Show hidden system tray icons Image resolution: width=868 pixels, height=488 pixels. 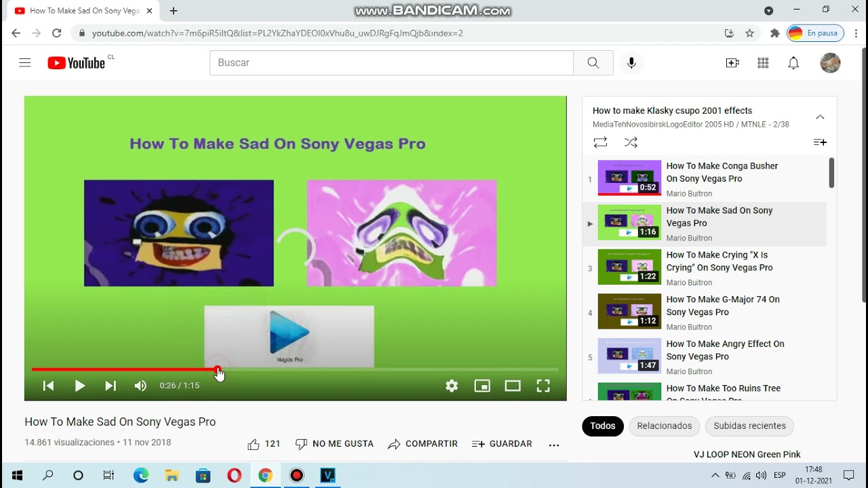[715, 476]
